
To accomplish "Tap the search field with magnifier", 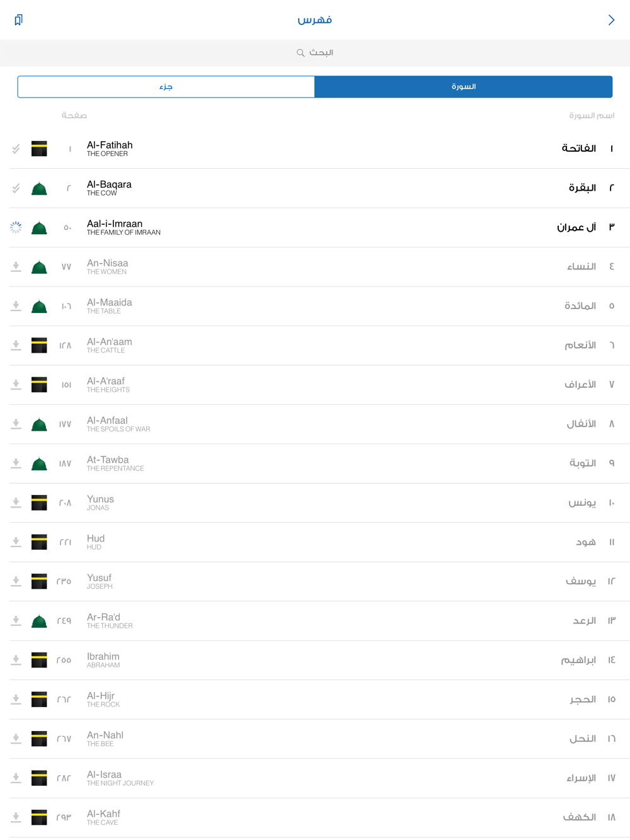I will coord(315,53).
